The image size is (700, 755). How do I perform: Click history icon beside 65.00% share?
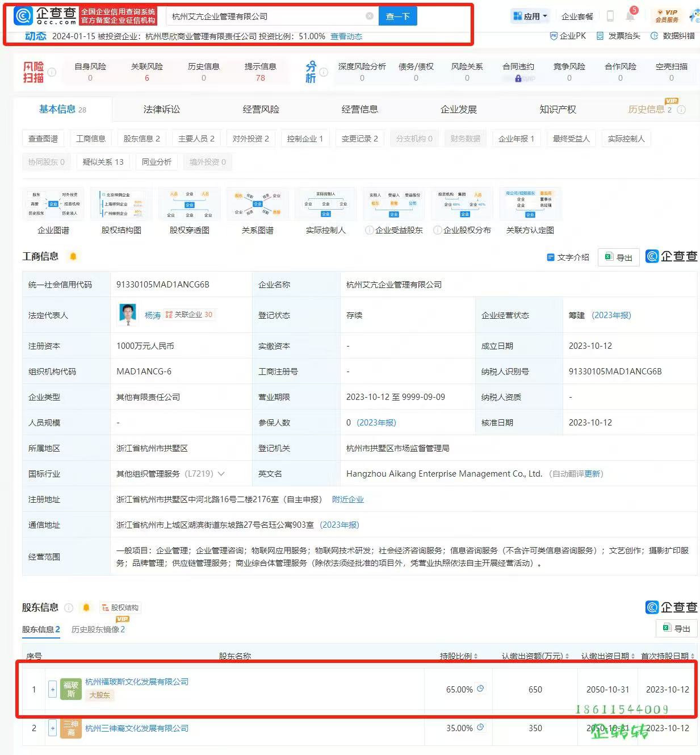(480, 689)
